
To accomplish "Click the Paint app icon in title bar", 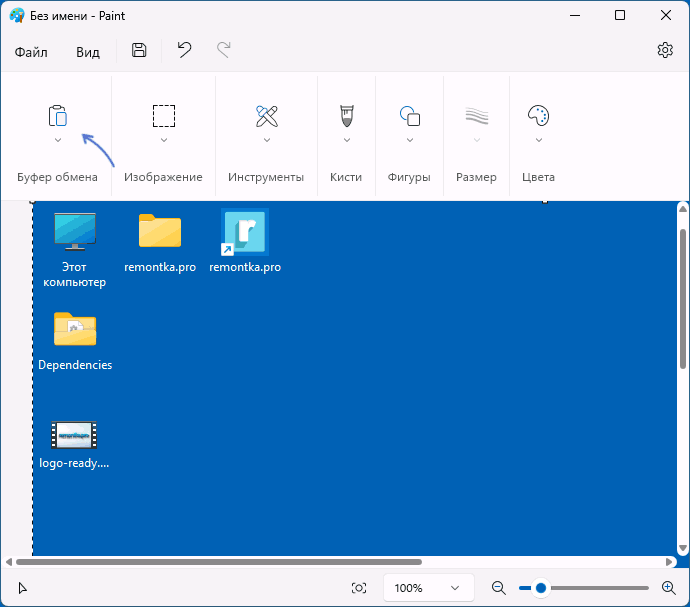I will [17, 15].
